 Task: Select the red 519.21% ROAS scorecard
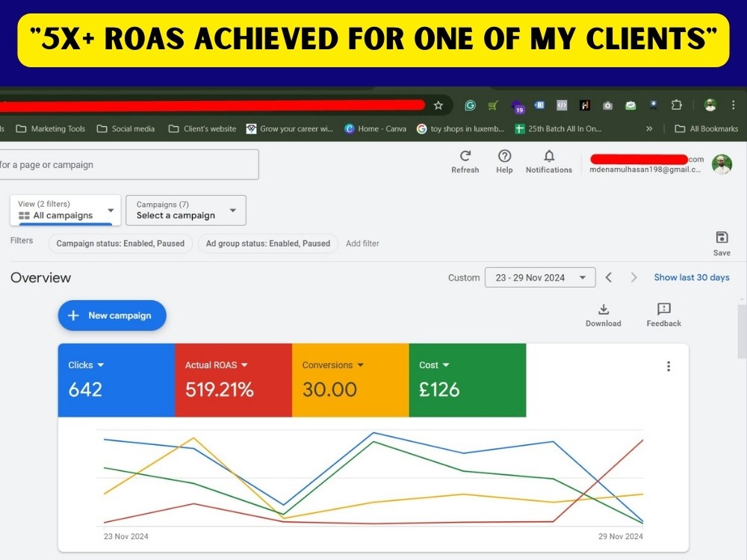click(x=233, y=380)
